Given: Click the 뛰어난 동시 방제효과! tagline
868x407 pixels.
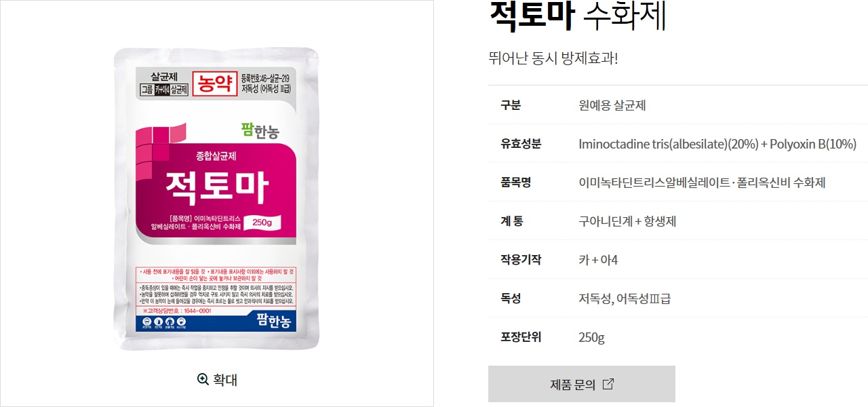Looking at the screenshot, I should [553, 58].
